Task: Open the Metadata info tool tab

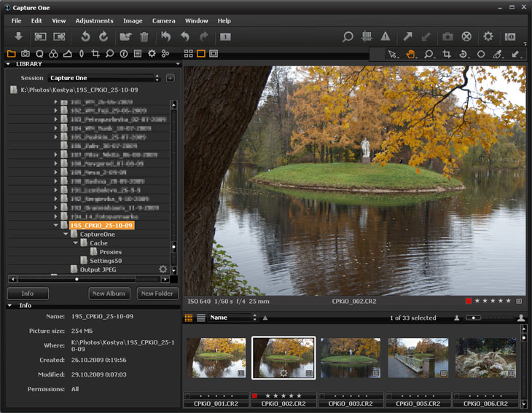Action: click(x=124, y=54)
